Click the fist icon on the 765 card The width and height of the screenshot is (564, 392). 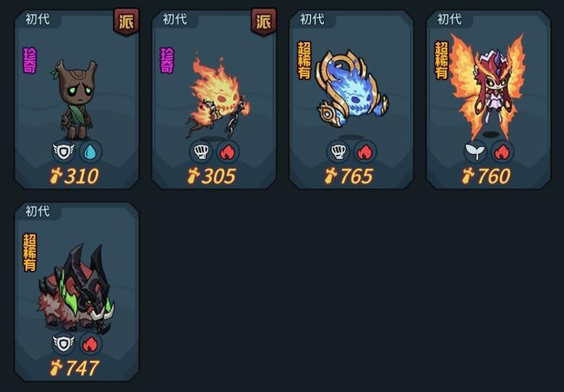[338, 151]
